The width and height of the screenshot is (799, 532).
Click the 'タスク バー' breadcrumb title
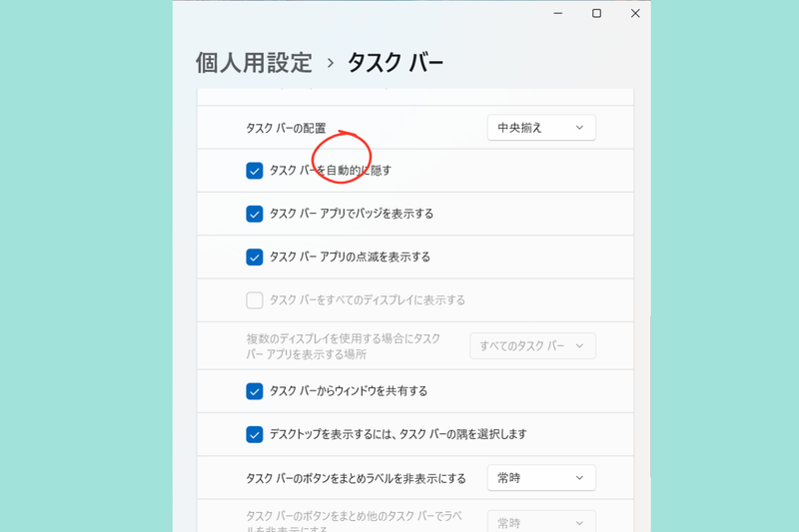396,63
